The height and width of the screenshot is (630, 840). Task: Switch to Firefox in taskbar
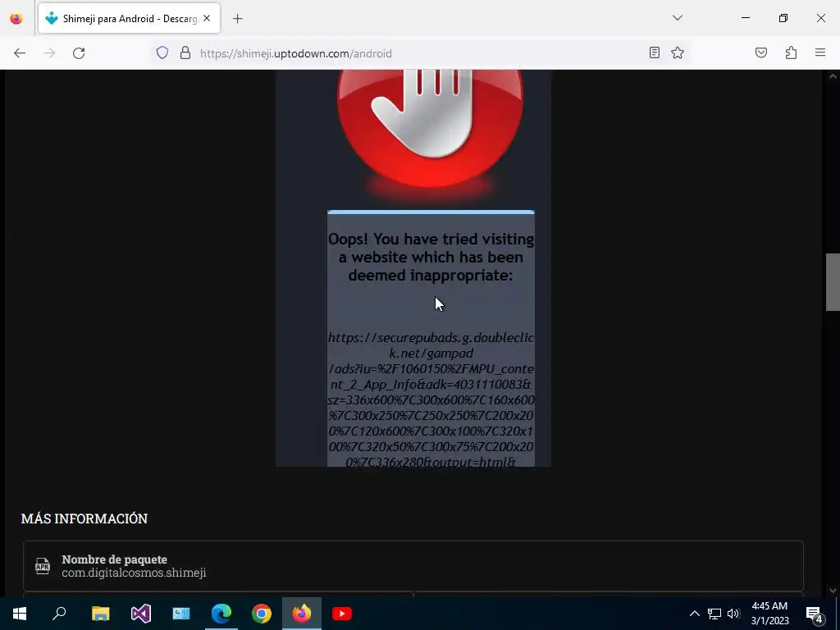pos(302,614)
